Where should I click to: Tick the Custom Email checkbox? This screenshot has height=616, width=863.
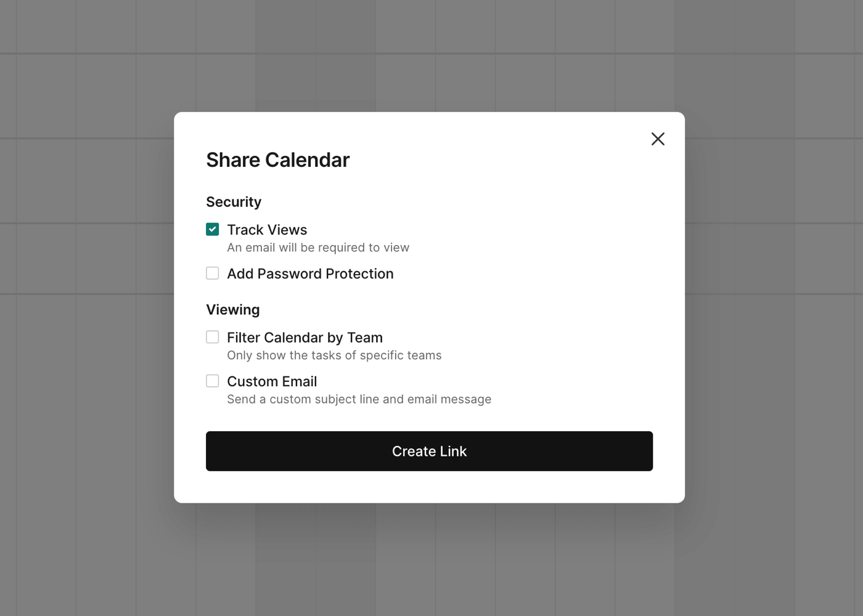213,381
